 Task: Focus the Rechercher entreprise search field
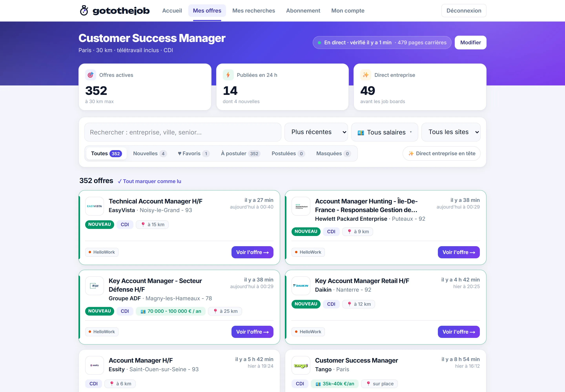[183, 132]
